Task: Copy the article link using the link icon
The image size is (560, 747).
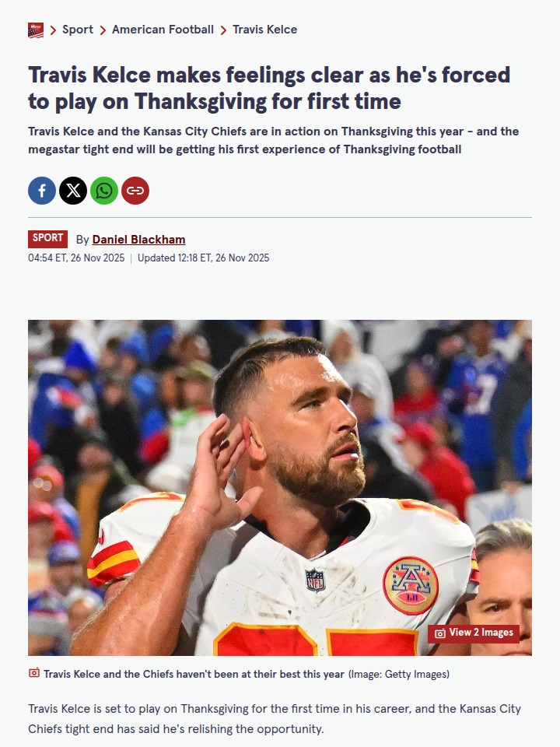Action: pyautogui.click(x=135, y=190)
